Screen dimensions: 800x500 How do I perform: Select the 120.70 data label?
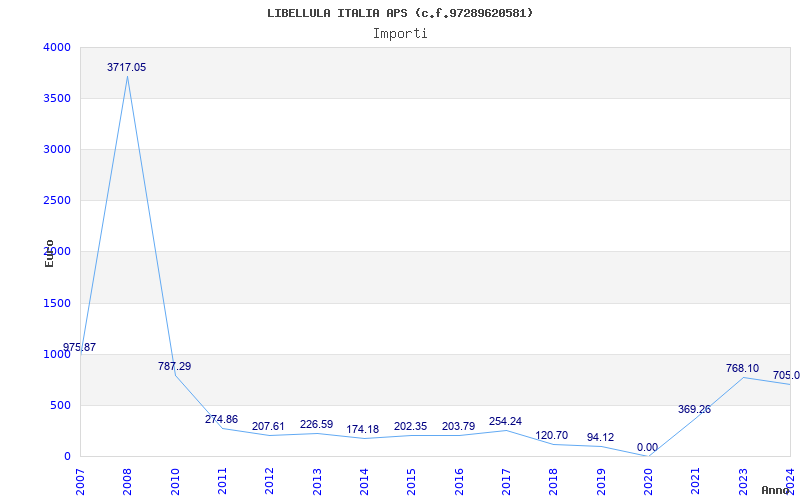click(x=552, y=436)
